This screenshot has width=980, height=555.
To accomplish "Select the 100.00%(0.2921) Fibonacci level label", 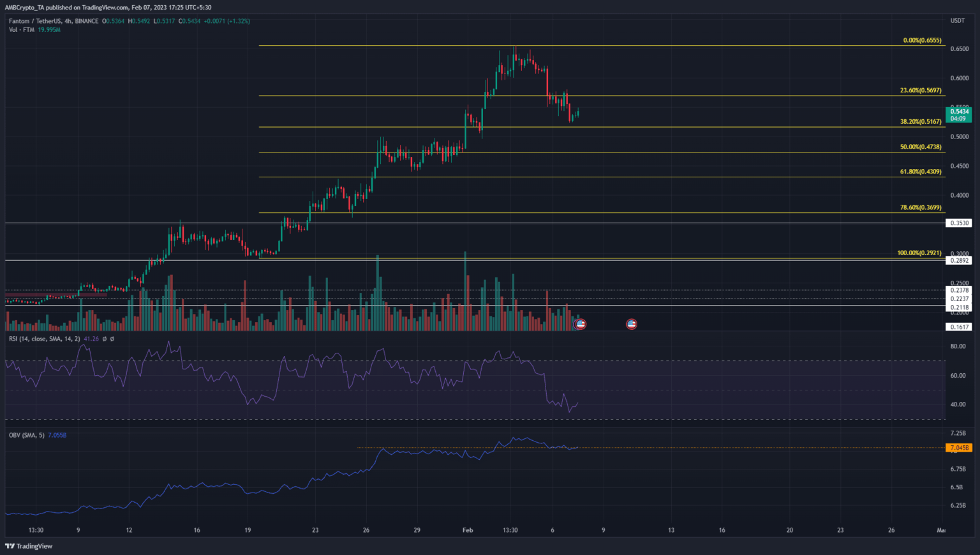I will [919, 253].
